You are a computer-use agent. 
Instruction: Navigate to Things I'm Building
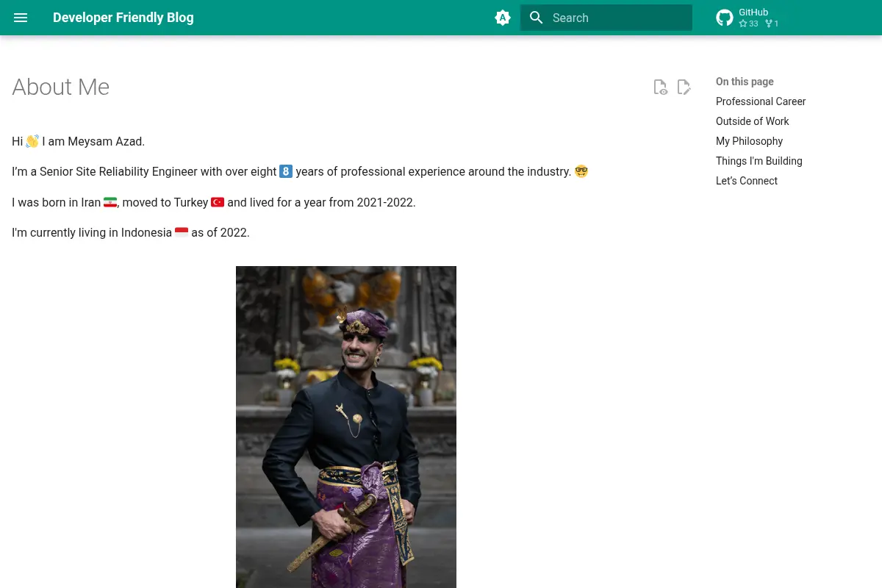759,161
